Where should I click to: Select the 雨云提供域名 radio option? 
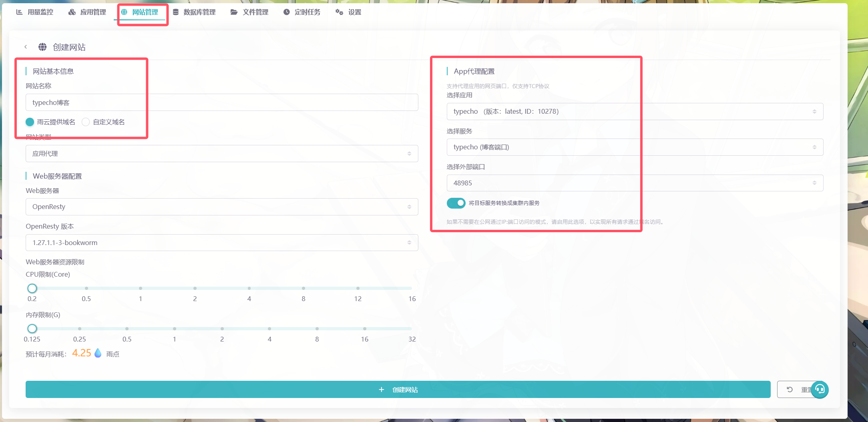coord(50,122)
